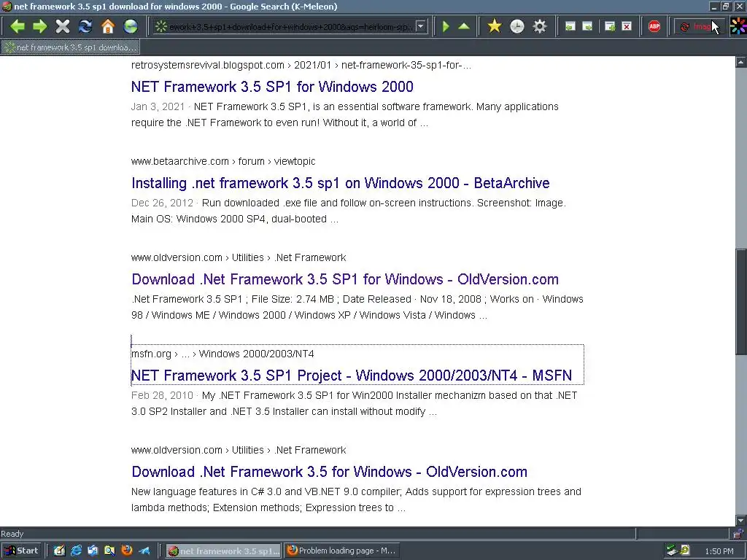Toggle Adblock Plus with the ABP icon
The image size is (747, 560).
coord(654,26)
